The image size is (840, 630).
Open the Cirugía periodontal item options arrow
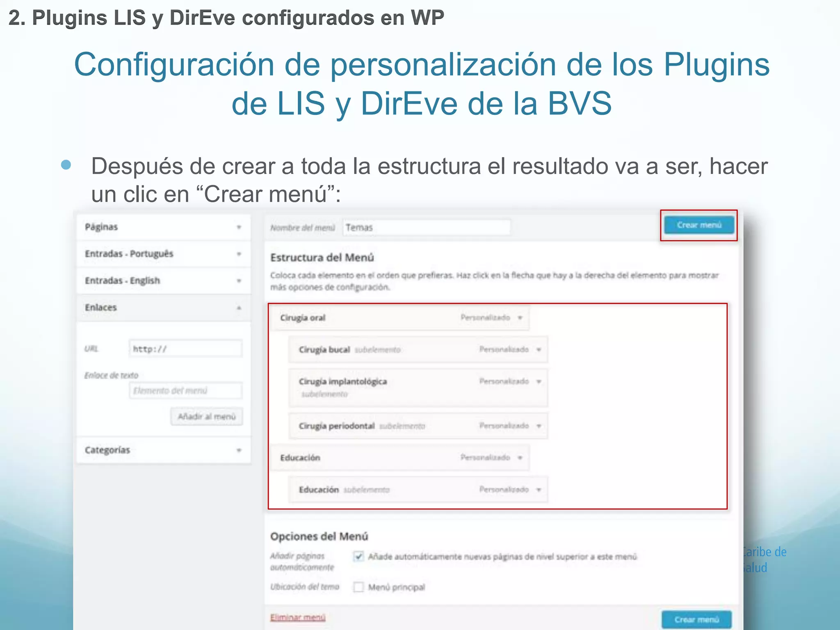point(539,426)
